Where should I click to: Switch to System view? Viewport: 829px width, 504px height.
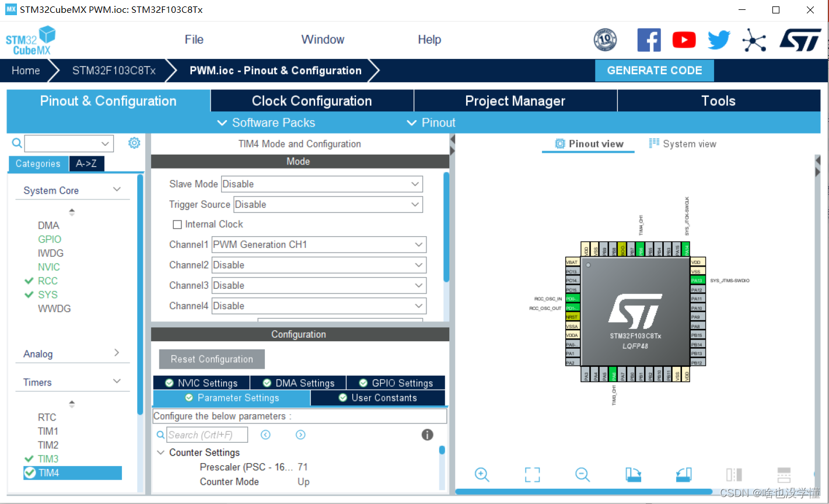pyautogui.click(x=683, y=144)
